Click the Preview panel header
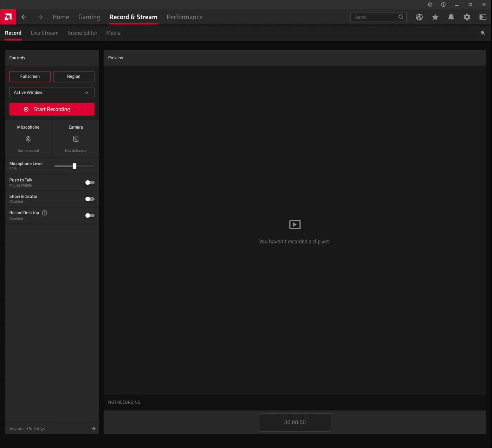 (295, 58)
